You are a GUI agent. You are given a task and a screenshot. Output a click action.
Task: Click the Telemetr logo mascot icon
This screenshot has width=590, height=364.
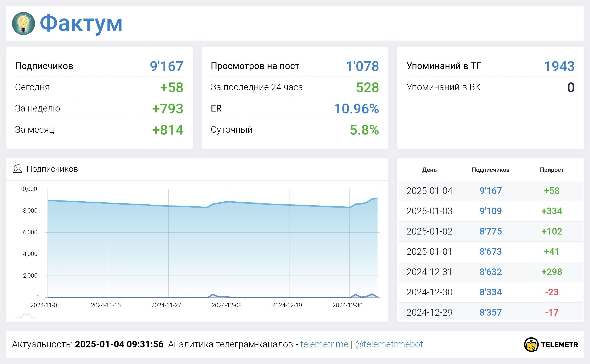(x=531, y=344)
